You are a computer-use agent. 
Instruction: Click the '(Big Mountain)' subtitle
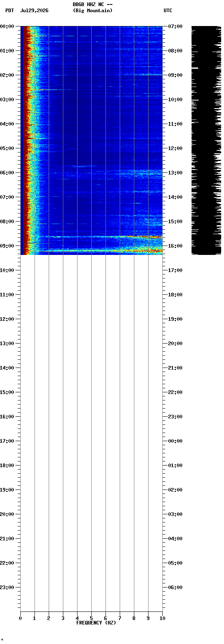[93, 11]
